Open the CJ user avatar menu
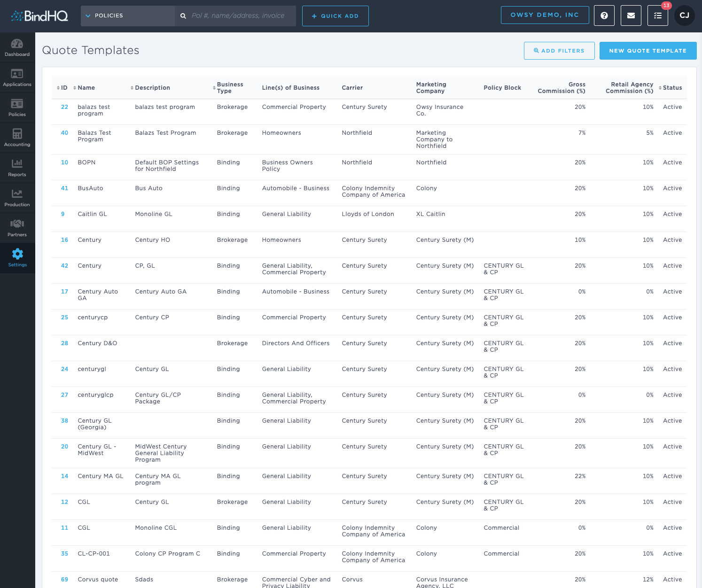Screen dimensions: 702x588 point(685,15)
